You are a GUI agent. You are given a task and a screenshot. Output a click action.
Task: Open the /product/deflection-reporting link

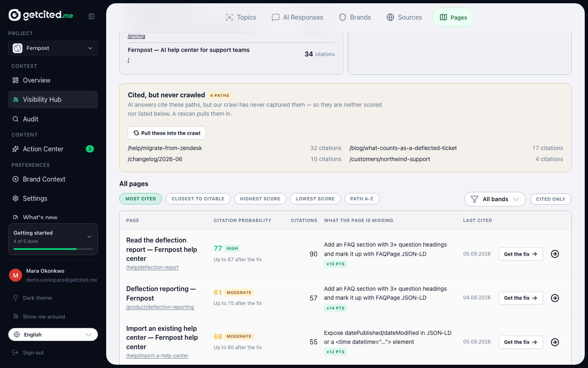coord(160,307)
